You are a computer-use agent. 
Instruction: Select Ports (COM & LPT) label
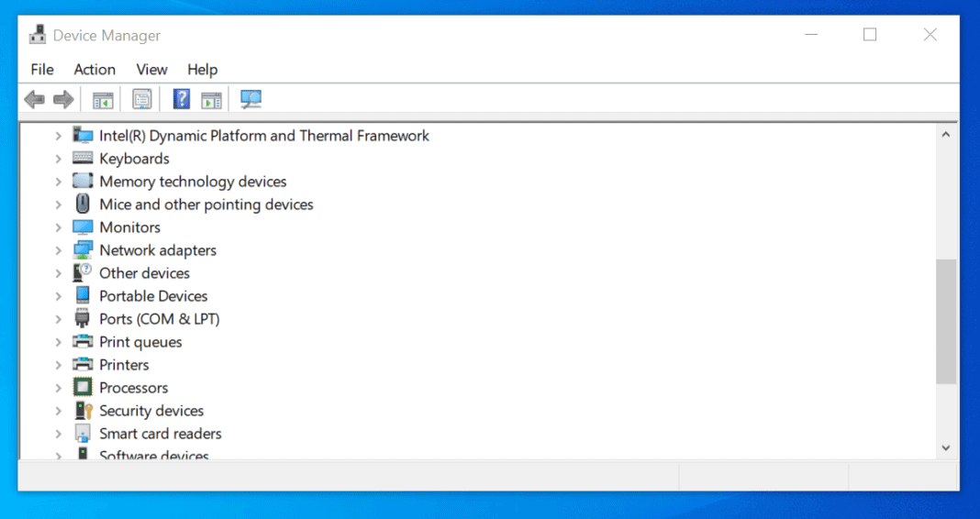point(160,319)
